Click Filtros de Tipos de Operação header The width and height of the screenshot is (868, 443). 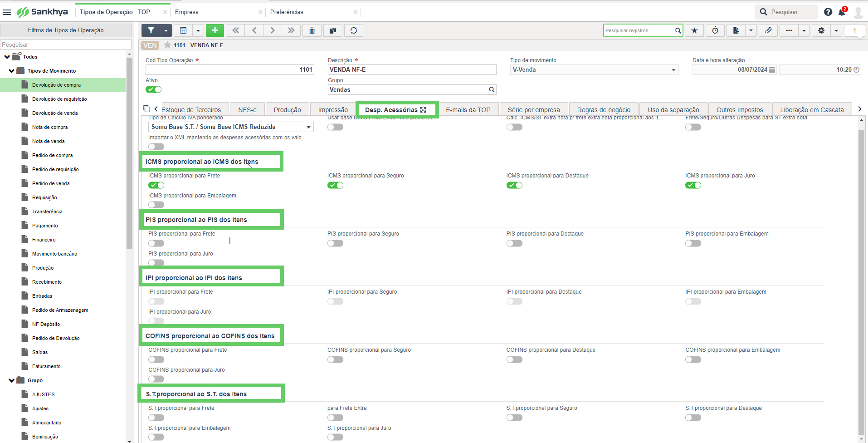[x=66, y=30]
